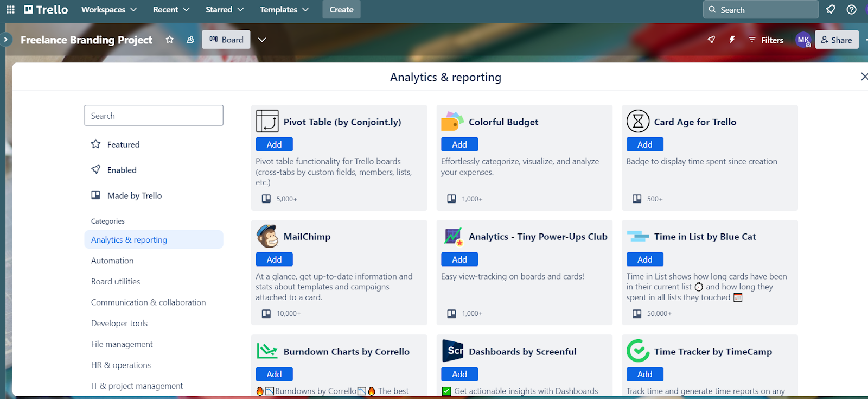Click the MK member avatar
Screen dimensions: 868x399
pyautogui.click(x=803, y=40)
